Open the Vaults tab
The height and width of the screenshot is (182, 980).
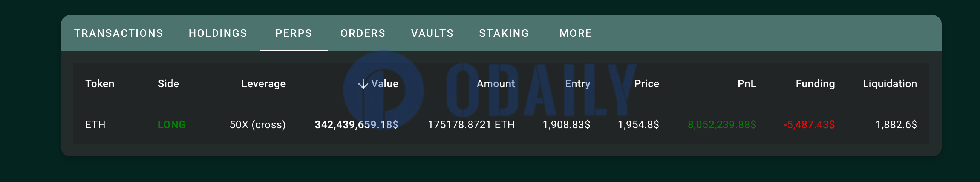tap(432, 33)
